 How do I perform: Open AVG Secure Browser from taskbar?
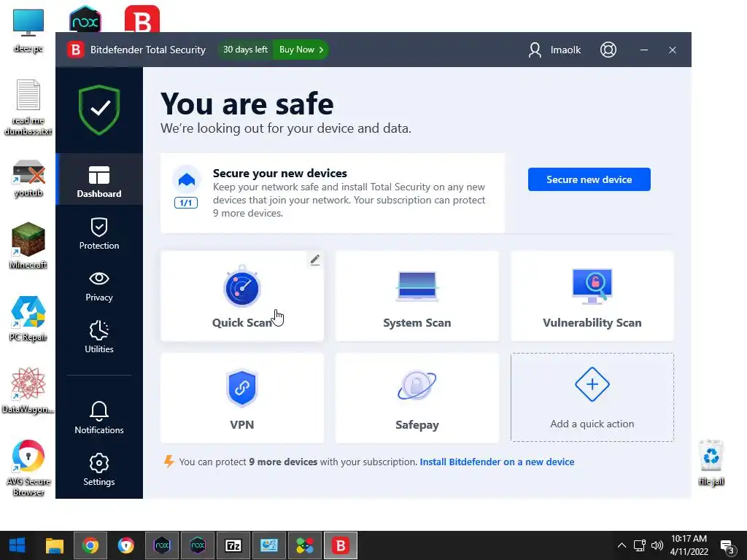click(125, 545)
